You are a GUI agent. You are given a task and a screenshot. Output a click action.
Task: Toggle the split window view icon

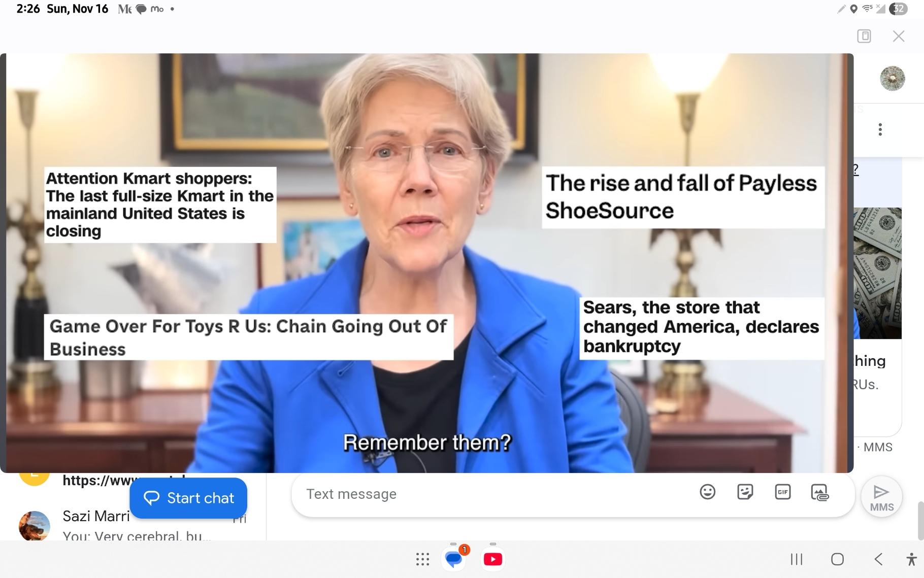click(x=864, y=36)
